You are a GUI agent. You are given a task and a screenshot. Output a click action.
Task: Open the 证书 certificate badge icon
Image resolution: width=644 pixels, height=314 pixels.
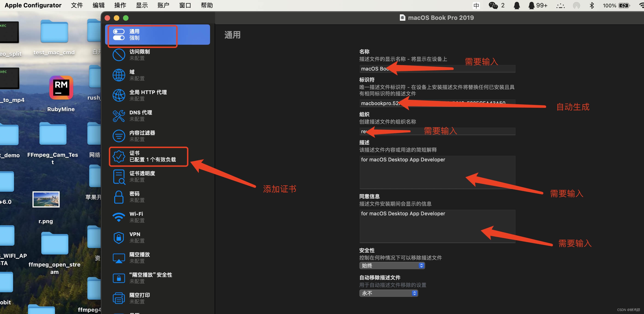pyautogui.click(x=119, y=156)
